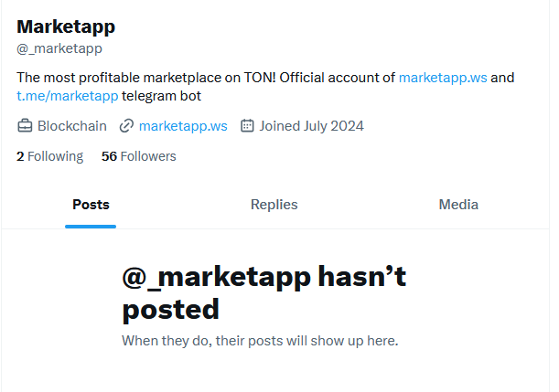Open marketapp.ws link inside the bio text
Screen dimensions: 559x392
coord(443,78)
